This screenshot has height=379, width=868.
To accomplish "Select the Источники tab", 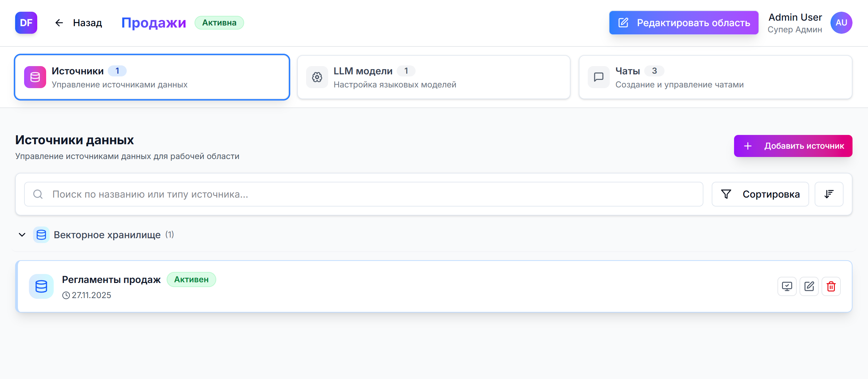I will [x=152, y=77].
